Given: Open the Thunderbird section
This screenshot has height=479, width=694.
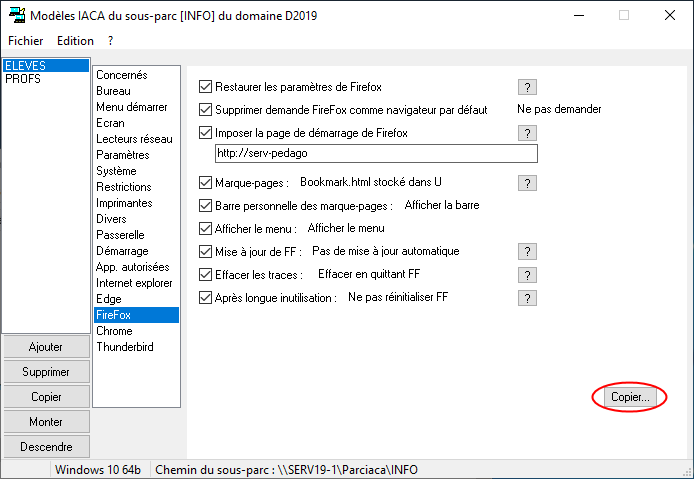Looking at the screenshot, I should tap(136, 347).
